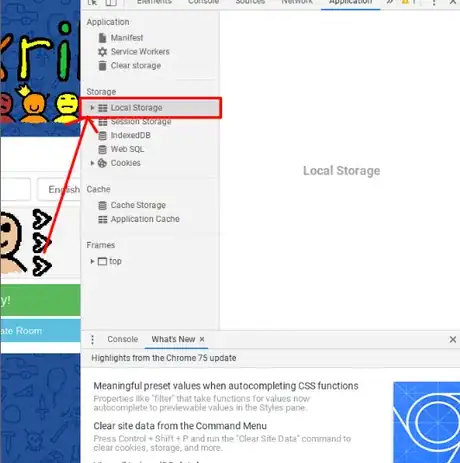The height and width of the screenshot is (463, 460).
Task: Open Application Cache entry
Action: click(x=145, y=219)
